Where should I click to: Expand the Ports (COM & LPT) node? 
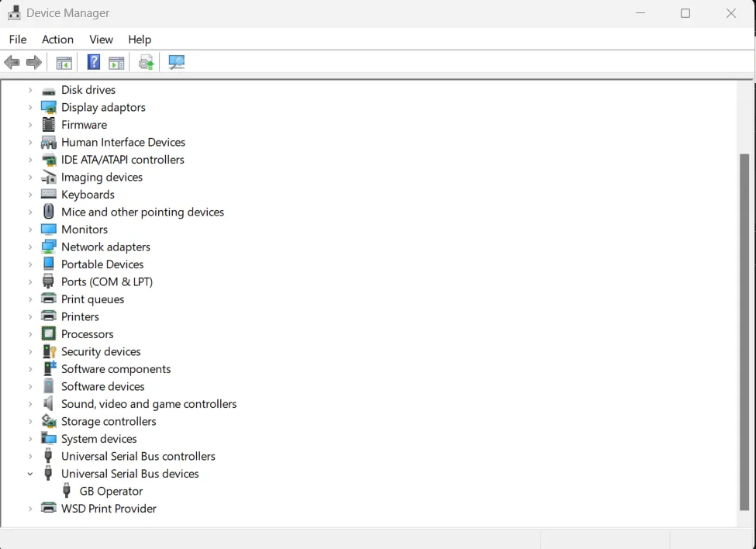30,281
